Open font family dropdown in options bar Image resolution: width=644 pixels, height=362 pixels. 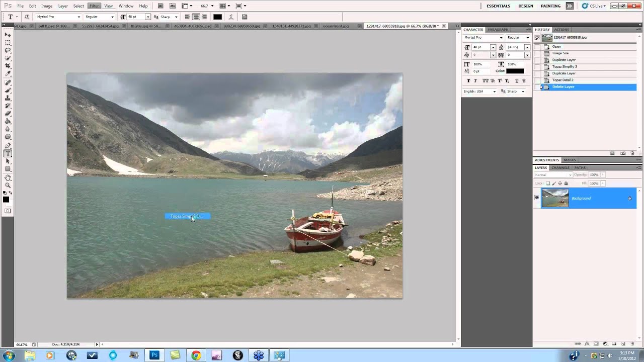[78, 17]
